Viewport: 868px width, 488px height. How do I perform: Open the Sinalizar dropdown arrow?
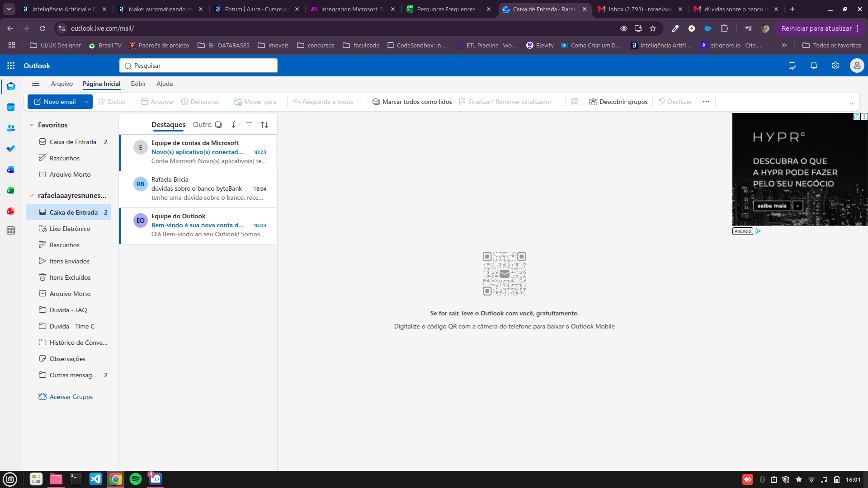[x=557, y=102]
